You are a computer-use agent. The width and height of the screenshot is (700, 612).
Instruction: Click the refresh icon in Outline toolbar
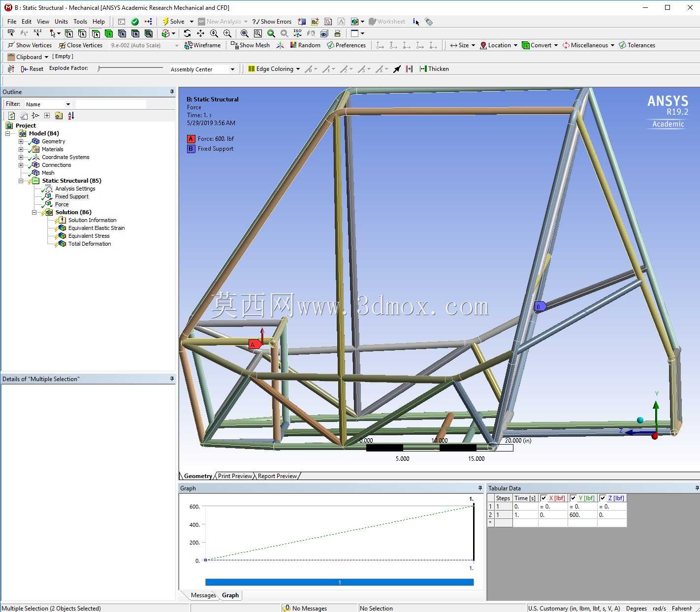click(x=11, y=116)
